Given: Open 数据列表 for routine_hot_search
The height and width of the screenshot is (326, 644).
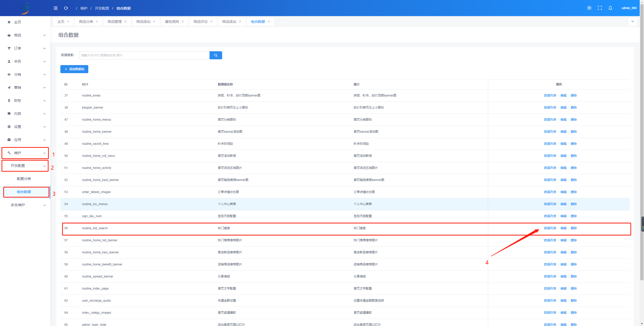Looking at the screenshot, I should tap(550, 228).
